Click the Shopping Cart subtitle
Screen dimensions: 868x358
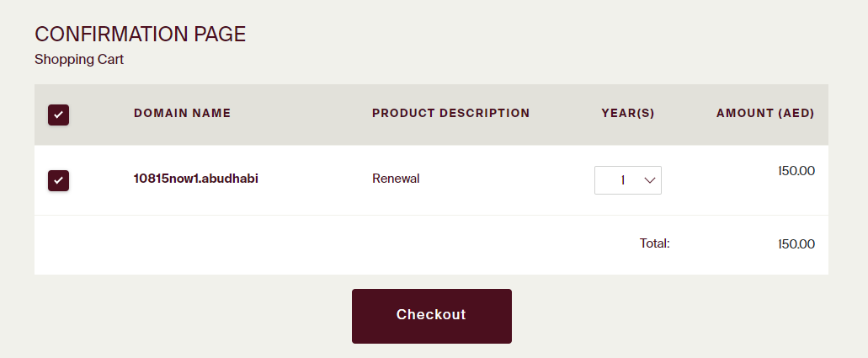[x=79, y=60]
